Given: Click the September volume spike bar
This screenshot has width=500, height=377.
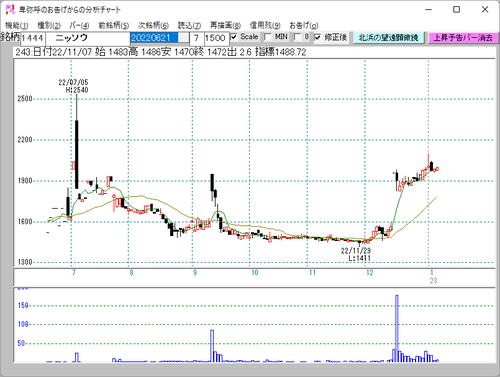Looking at the screenshot, I should [212, 346].
